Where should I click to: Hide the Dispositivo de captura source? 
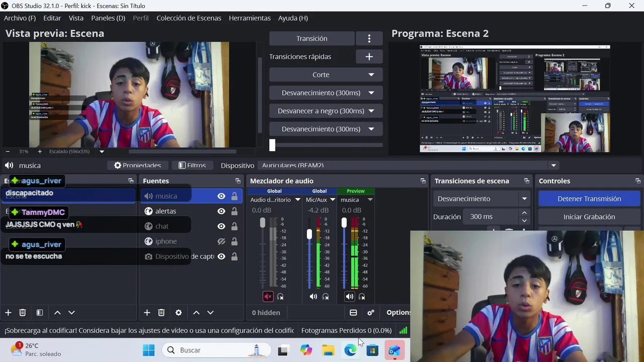pos(221,256)
